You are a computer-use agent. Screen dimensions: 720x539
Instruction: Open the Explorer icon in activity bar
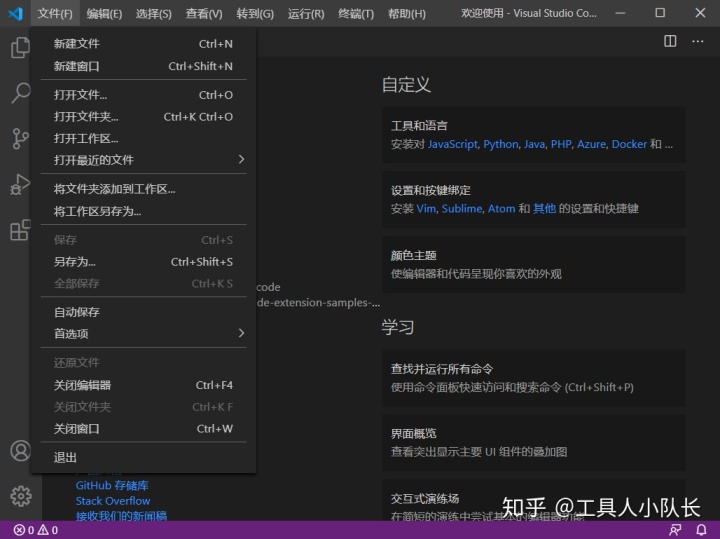coord(20,48)
